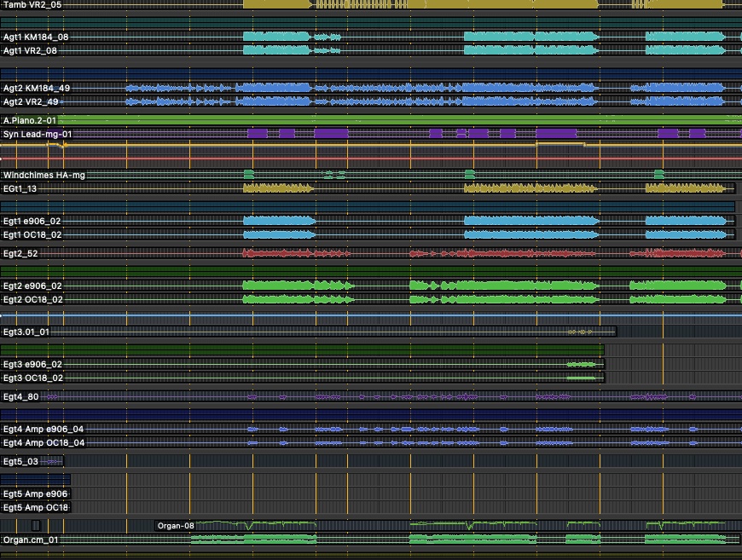Click the Organ.cm_01 clip label
The width and height of the screenshot is (742, 560).
click(31, 540)
